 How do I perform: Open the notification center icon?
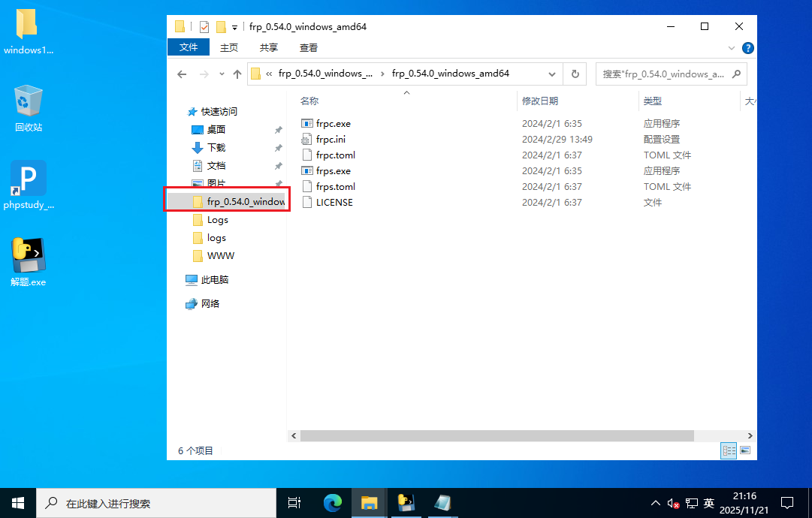click(x=787, y=503)
